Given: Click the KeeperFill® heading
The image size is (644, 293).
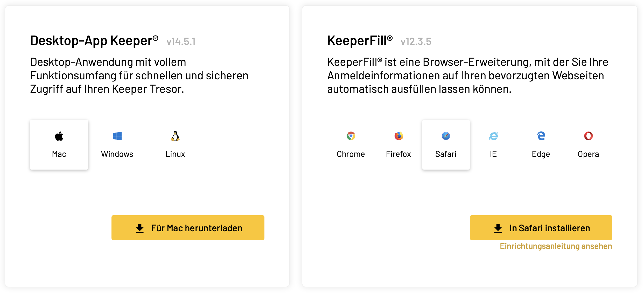Looking at the screenshot, I should [x=360, y=40].
